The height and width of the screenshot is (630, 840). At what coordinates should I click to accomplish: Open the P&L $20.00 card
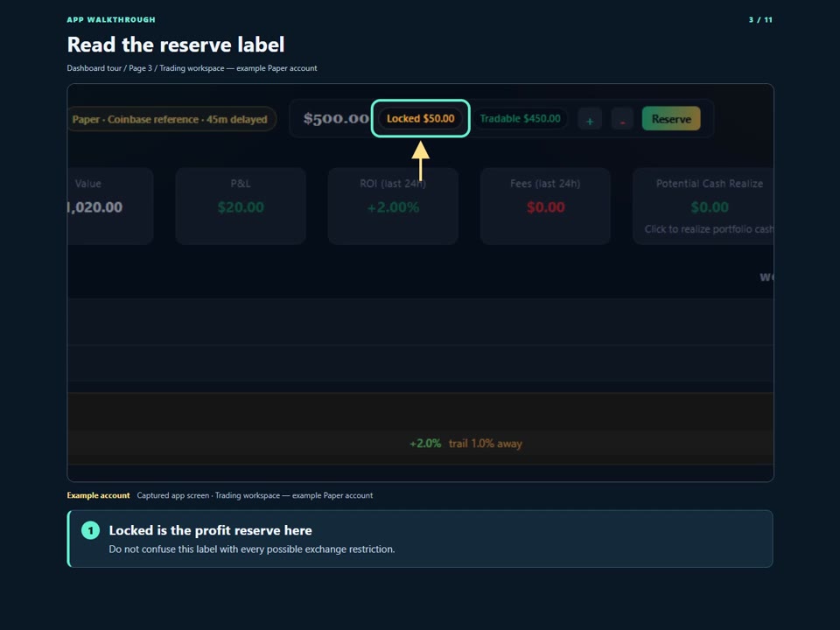pos(241,206)
